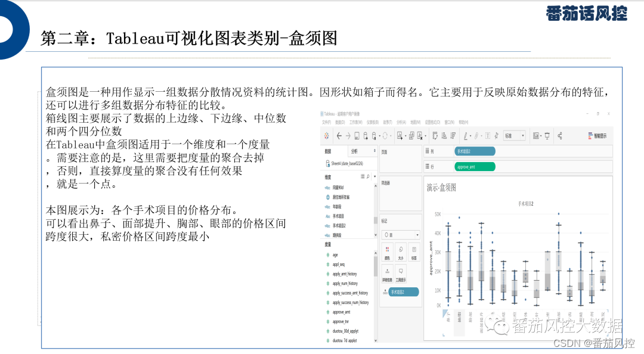This screenshot has width=644, height=354.
Task: Open the 工作表(W) menu
Action: pyautogui.click(x=355, y=122)
